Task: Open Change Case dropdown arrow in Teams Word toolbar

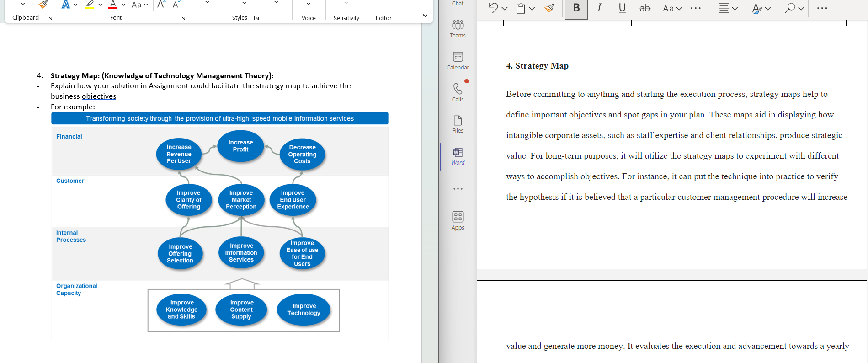Action: 679,8
